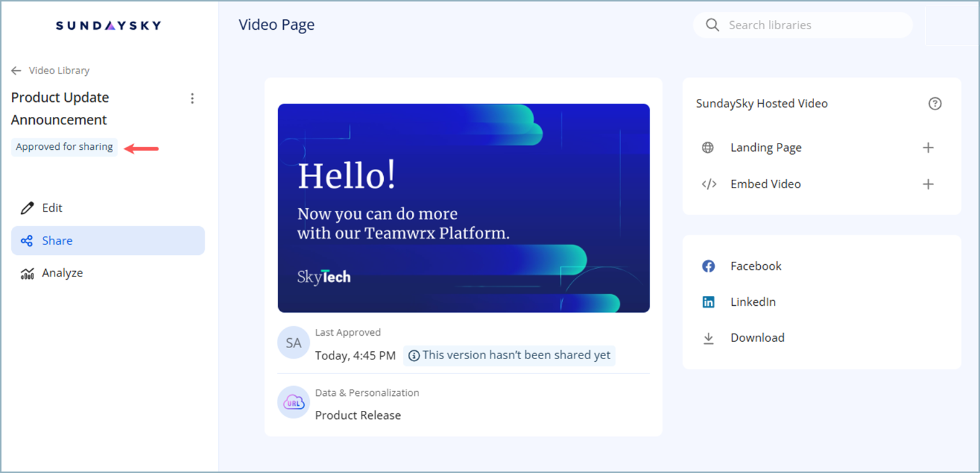Screen dimensions: 980x473
Task: Click the Landing Page globe icon
Action: pos(708,147)
